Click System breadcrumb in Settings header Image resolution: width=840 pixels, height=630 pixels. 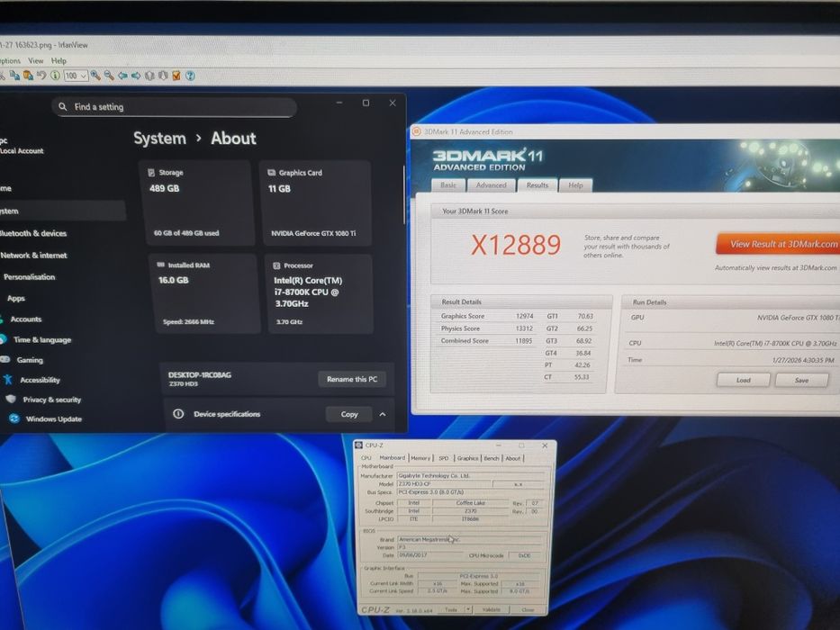pyautogui.click(x=159, y=139)
